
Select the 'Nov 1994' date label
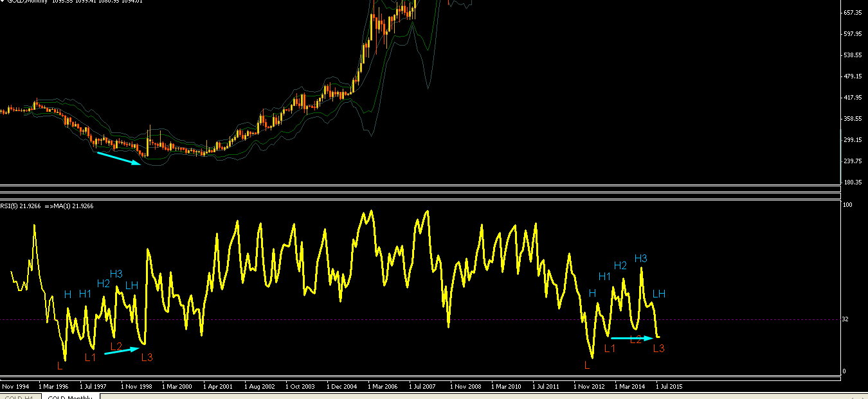pyautogui.click(x=15, y=387)
